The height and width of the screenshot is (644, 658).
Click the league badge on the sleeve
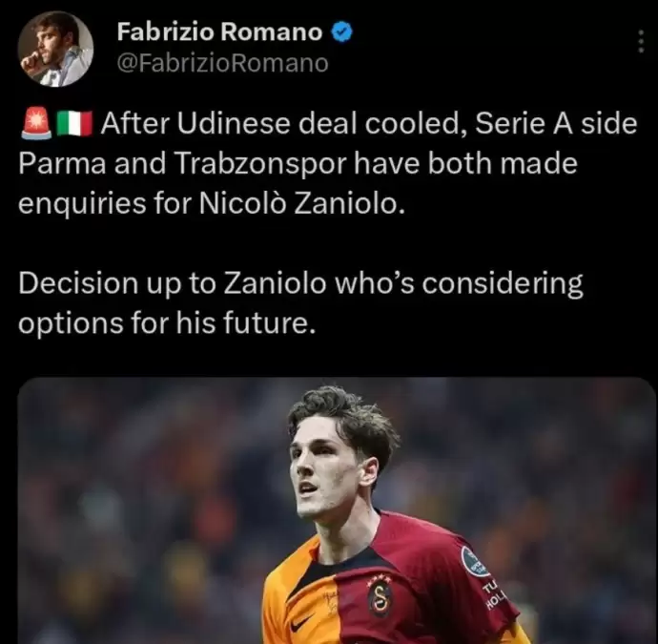473,561
